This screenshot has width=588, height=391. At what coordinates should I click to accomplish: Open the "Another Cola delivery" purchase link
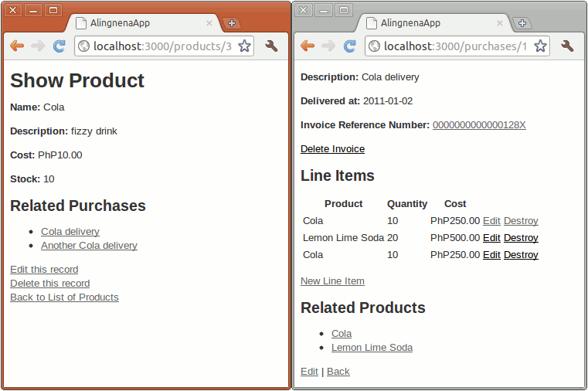[89, 246]
